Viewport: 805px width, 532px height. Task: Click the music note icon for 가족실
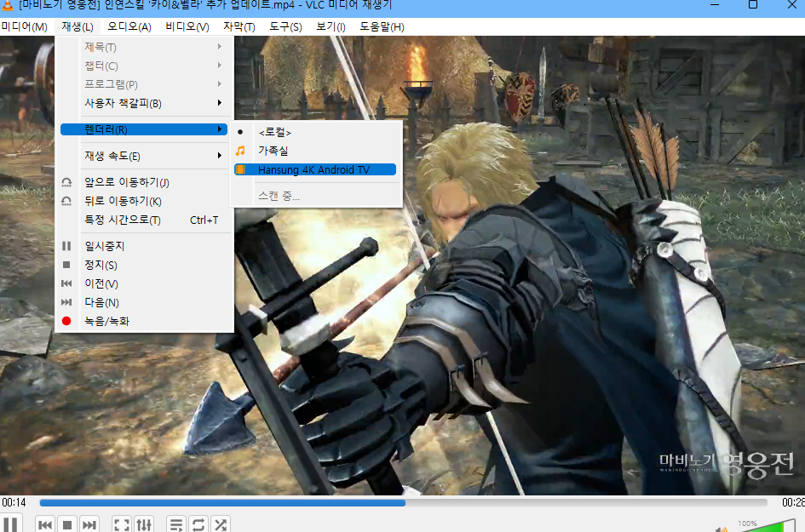pyautogui.click(x=240, y=151)
